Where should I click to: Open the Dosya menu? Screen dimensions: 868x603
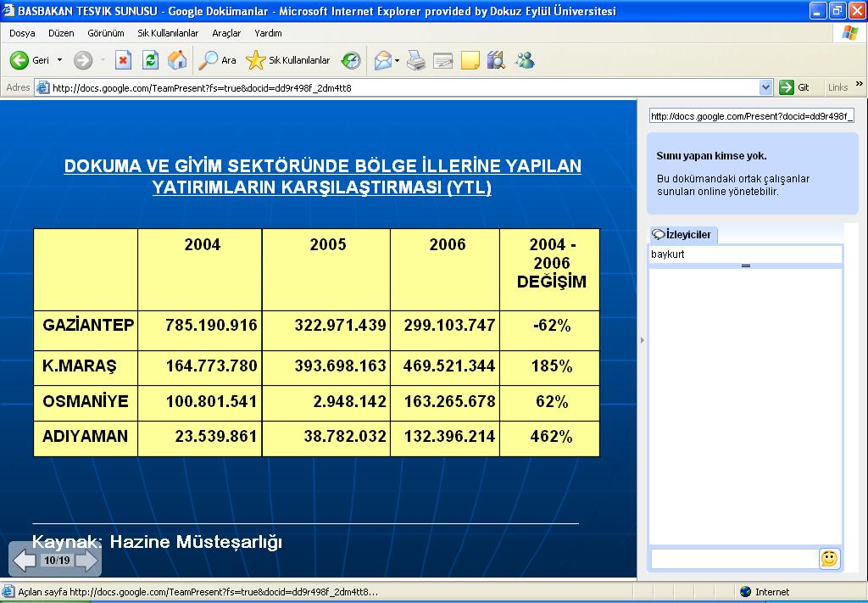pos(22,33)
